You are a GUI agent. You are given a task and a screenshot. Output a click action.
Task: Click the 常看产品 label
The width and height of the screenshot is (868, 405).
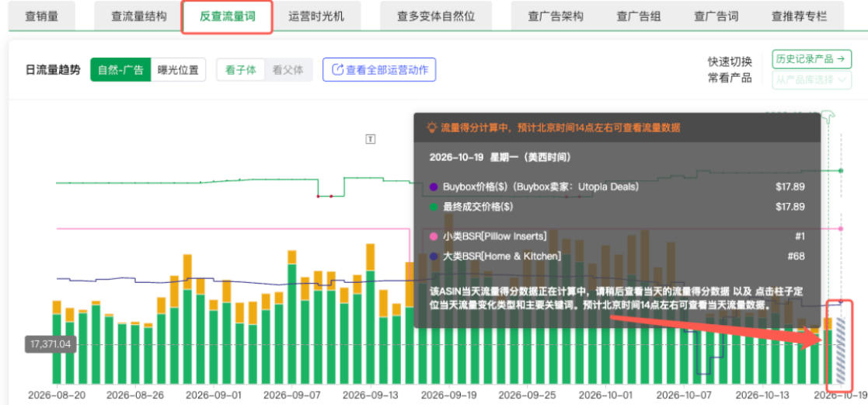[x=730, y=78]
